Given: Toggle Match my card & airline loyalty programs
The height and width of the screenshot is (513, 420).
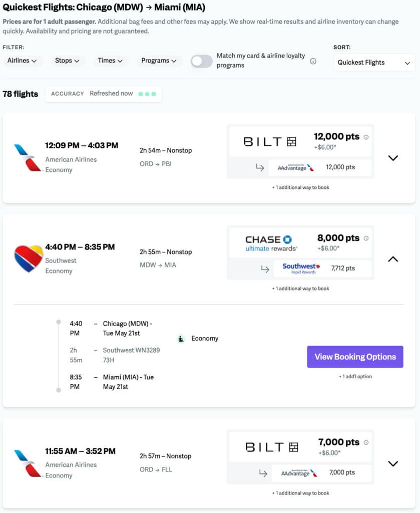Looking at the screenshot, I should (202, 61).
